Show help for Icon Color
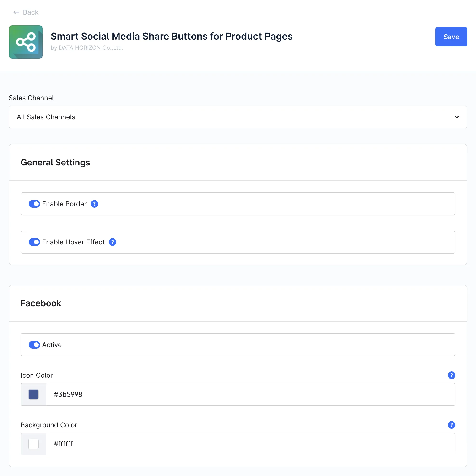The width and height of the screenshot is (476, 476). pyautogui.click(x=451, y=375)
